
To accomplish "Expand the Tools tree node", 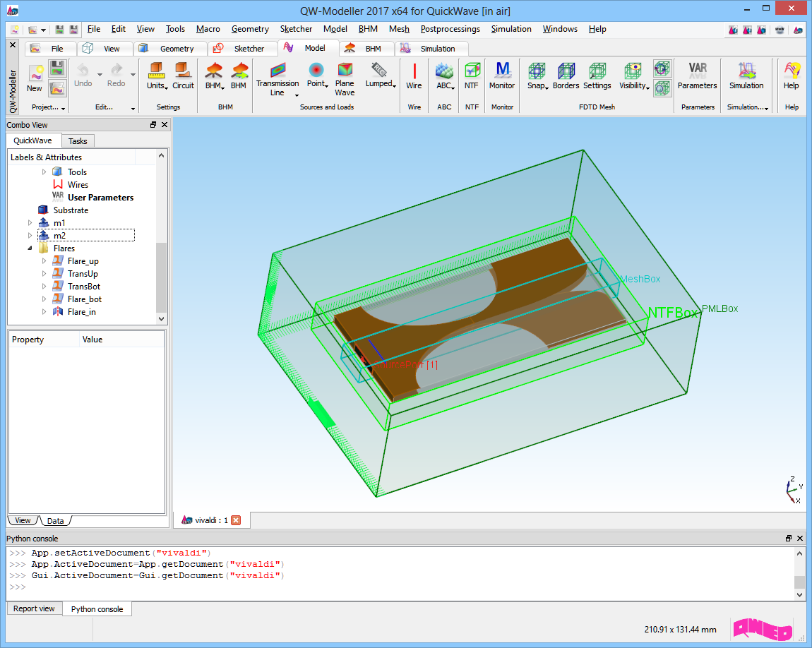I will 44,172.
